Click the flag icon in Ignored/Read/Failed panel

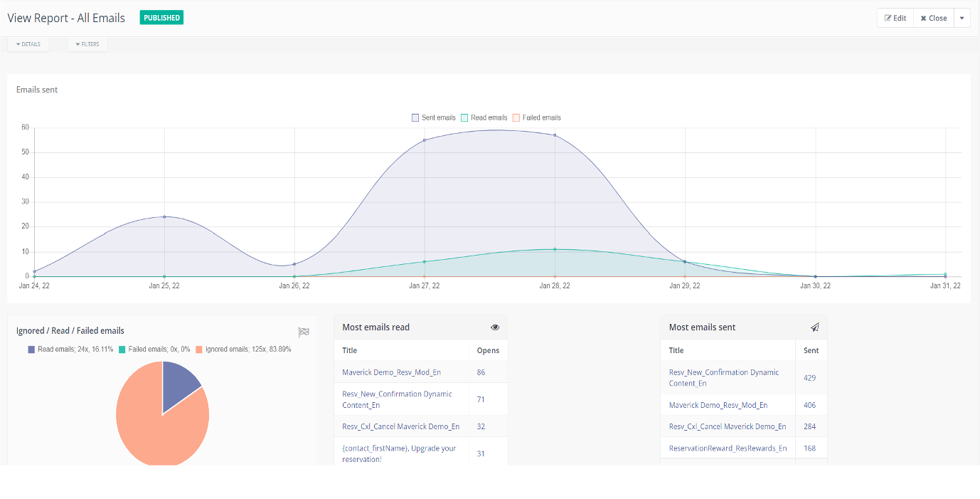(x=304, y=332)
